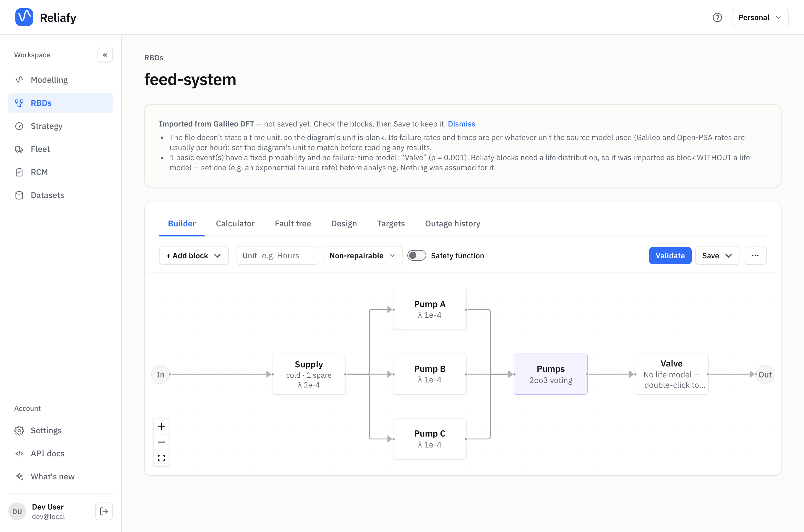Image resolution: width=804 pixels, height=532 pixels.
Task: Select the Pump A block
Action: [429, 309]
